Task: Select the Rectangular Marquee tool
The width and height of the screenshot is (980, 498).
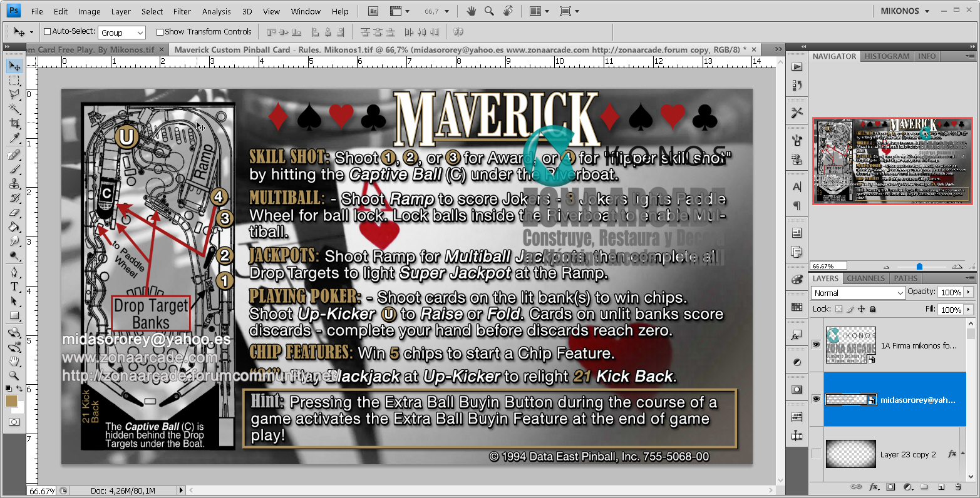Action: (14, 81)
